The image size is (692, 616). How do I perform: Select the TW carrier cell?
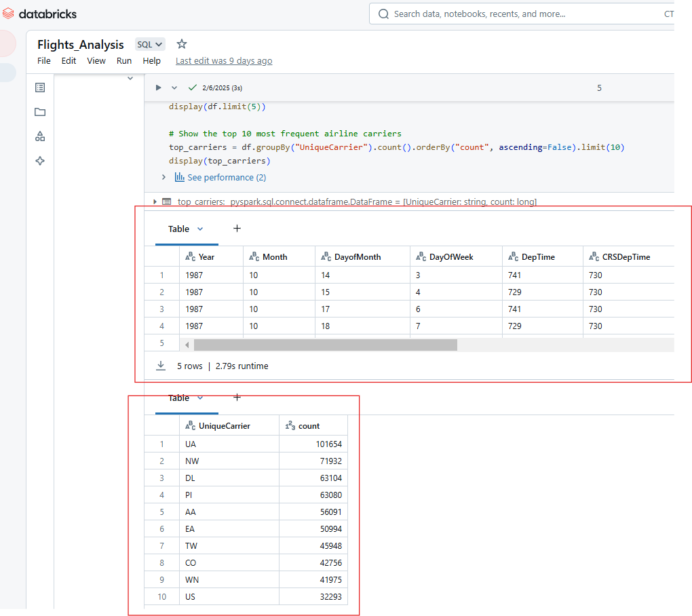point(229,546)
